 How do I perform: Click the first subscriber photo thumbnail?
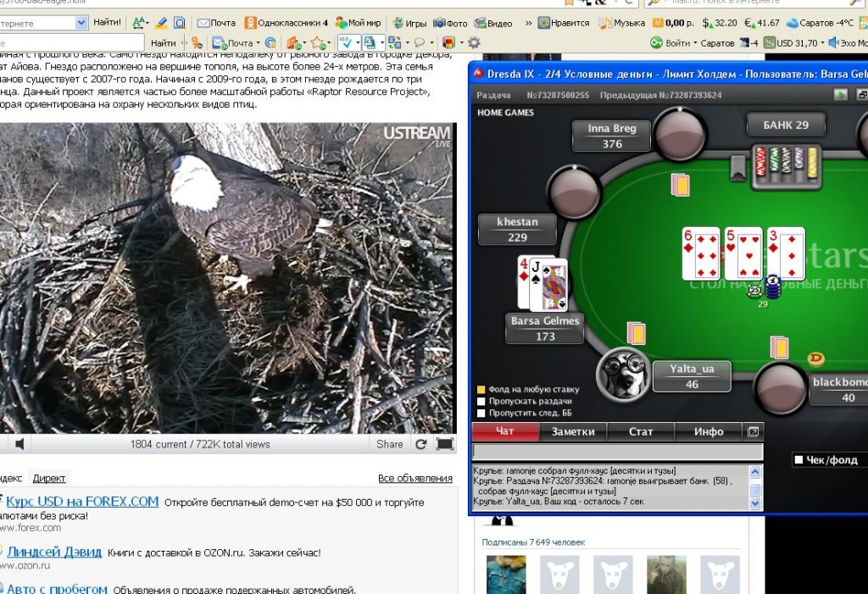(506, 575)
